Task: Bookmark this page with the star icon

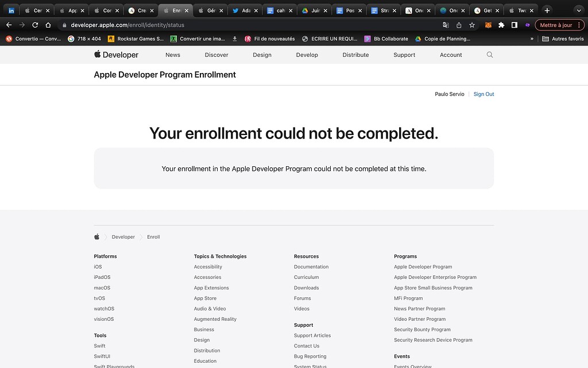Action: click(471, 25)
